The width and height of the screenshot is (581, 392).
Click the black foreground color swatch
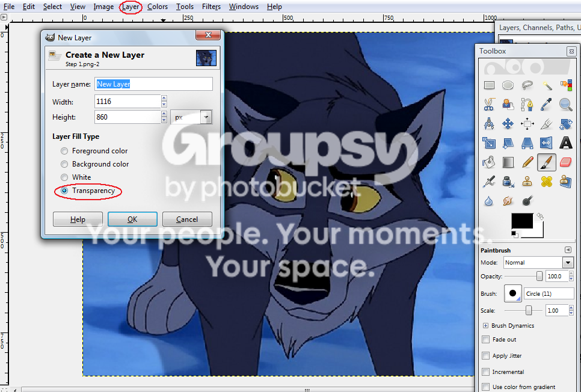pyautogui.click(x=522, y=221)
